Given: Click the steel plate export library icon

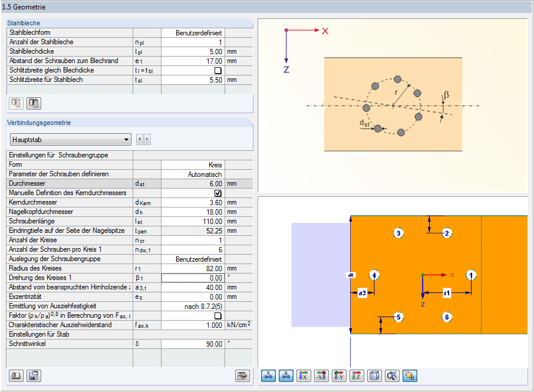Looking at the screenshot, I should pos(34,103).
